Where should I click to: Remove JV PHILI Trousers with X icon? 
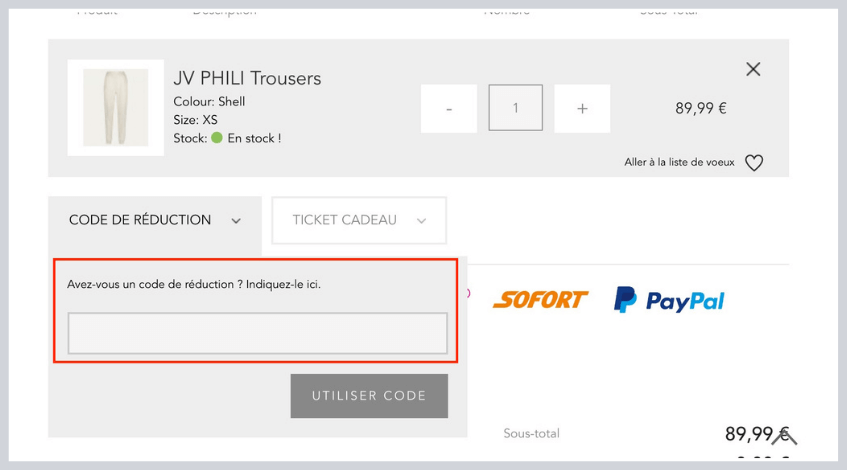(753, 69)
